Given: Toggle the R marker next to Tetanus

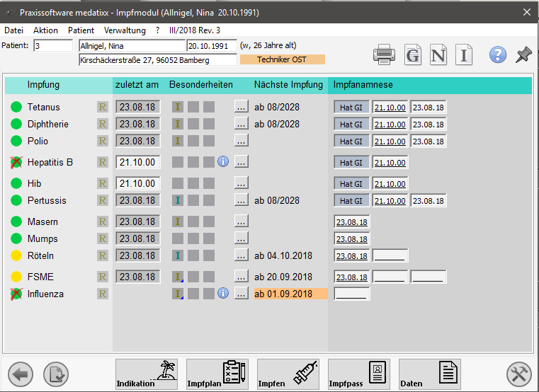Looking at the screenshot, I should (103, 107).
